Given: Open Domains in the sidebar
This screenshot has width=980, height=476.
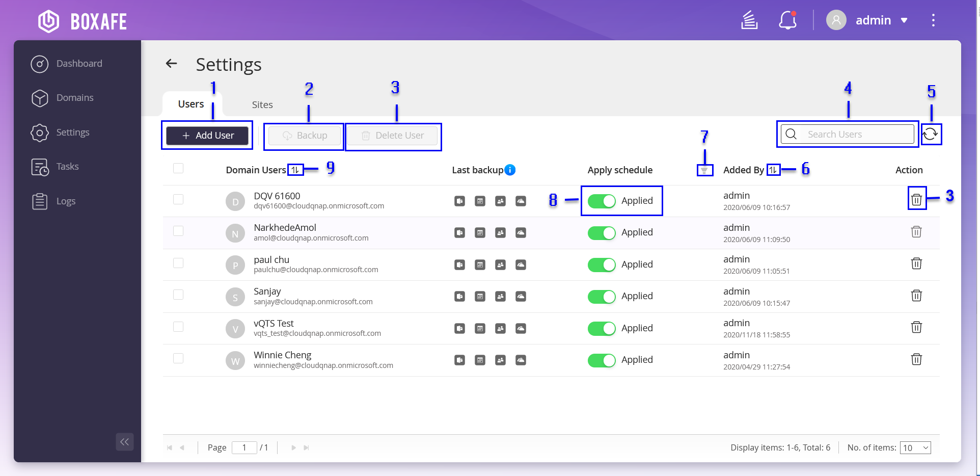Looking at the screenshot, I should click(x=75, y=98).
